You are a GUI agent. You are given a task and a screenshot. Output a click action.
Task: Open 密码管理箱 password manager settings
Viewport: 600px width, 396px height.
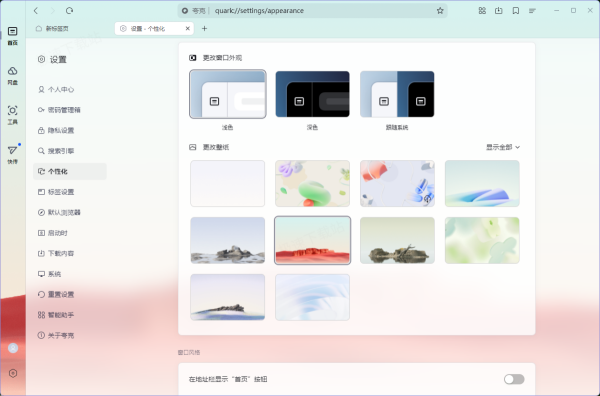(70, 110)
